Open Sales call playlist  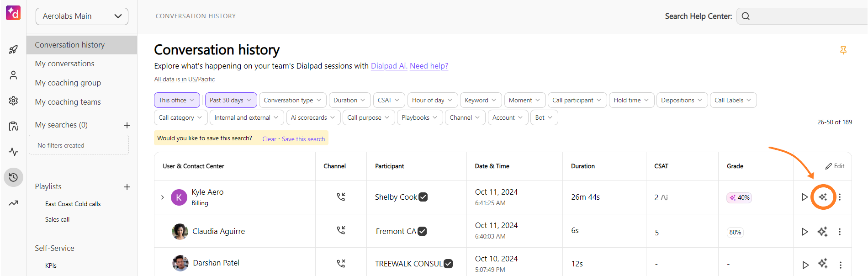click(58, 219)
